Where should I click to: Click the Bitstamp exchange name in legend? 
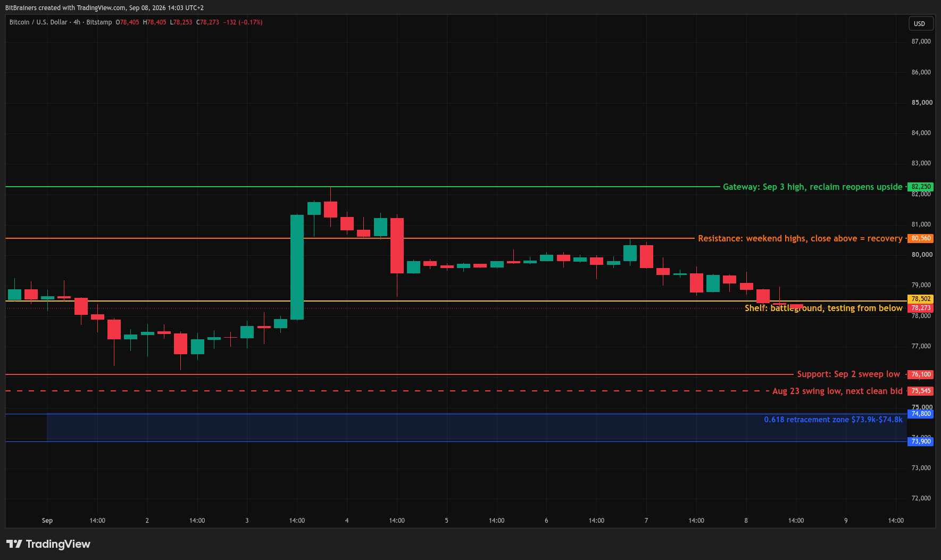click(99, 22)
